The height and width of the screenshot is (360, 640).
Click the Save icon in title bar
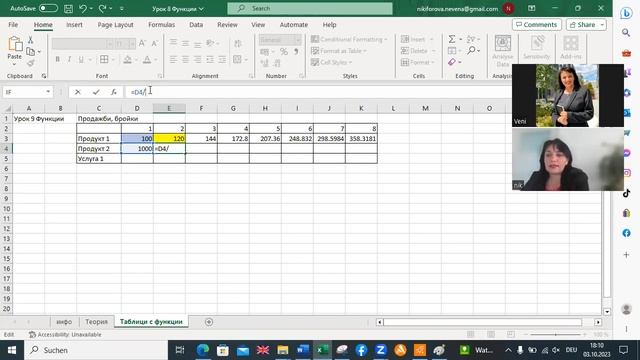tap(69, 8)
